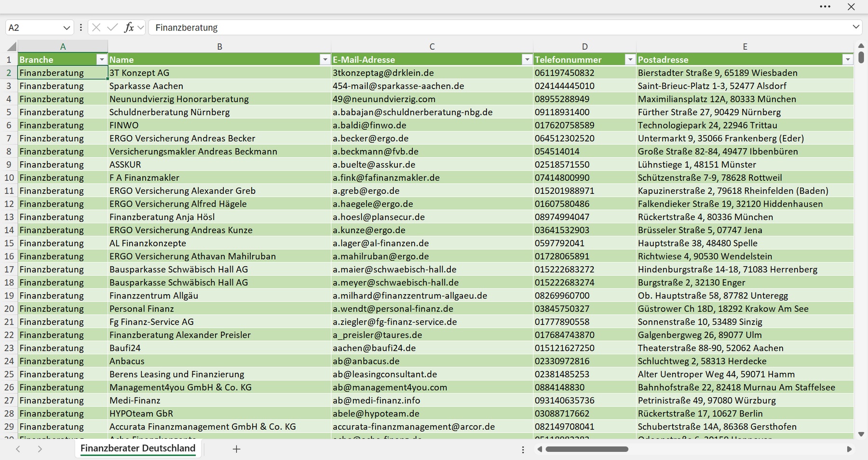
Task: Select address Burgstraße 2, 32130 Enger
Action: [x=745, y=283]
